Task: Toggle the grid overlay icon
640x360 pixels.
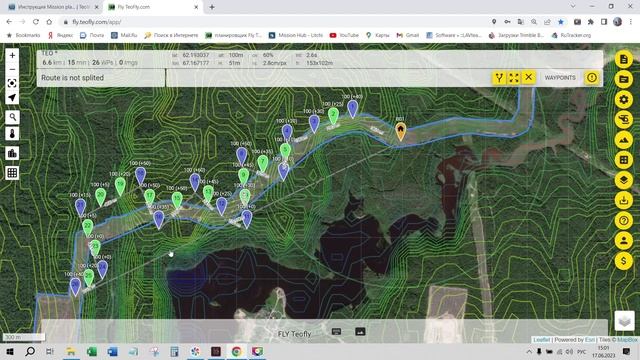Action: [x=12, y=173]
